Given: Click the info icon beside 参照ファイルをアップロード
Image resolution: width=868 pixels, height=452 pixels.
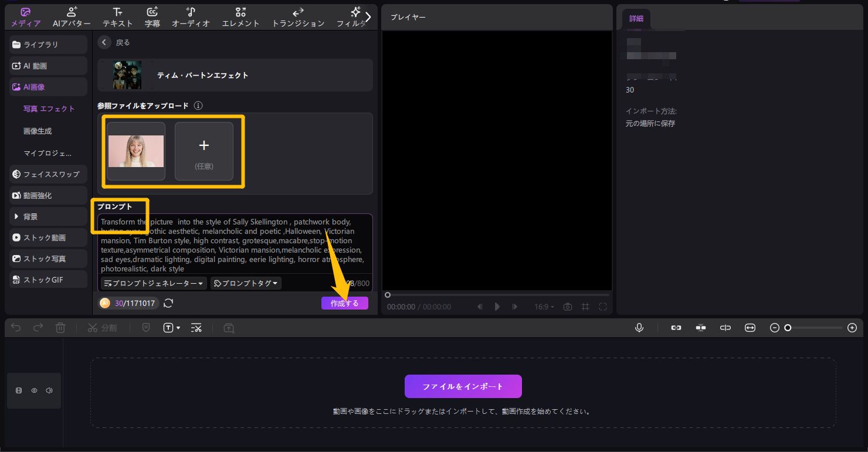Looking at the screenshot, I should (x=198, y=106).
